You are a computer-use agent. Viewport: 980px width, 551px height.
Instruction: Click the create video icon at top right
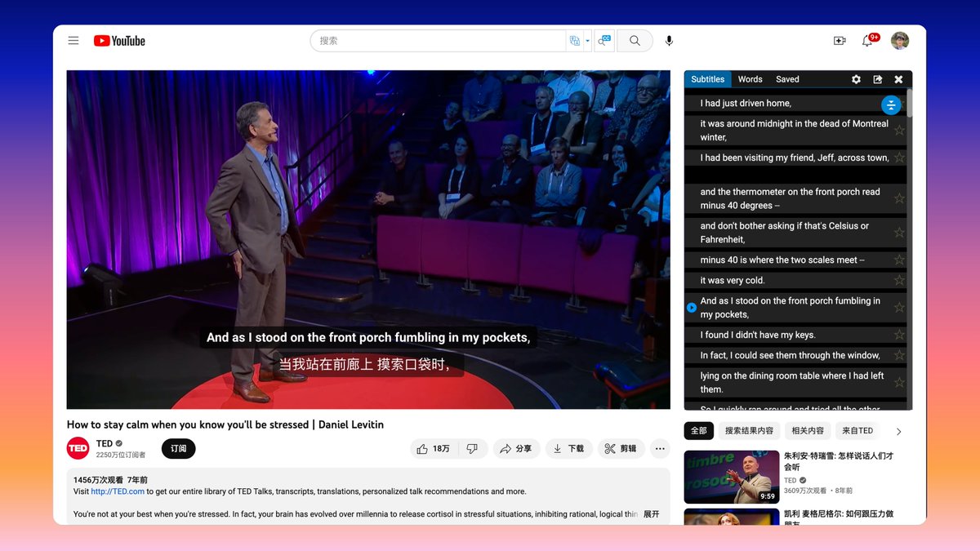tap(840, 40)
